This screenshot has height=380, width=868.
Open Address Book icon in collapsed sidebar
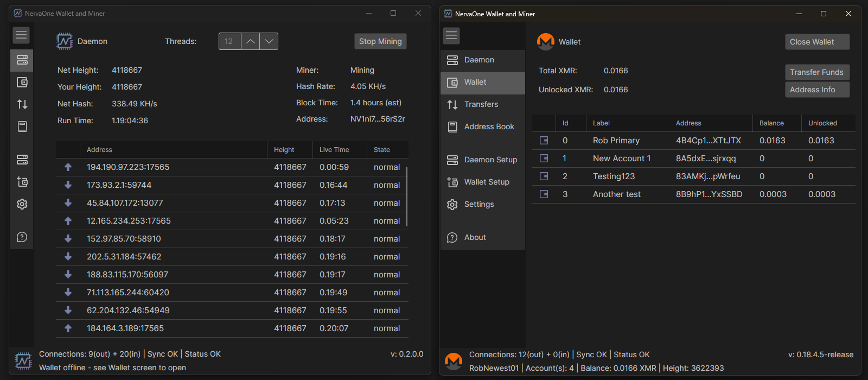coord(22,126)
